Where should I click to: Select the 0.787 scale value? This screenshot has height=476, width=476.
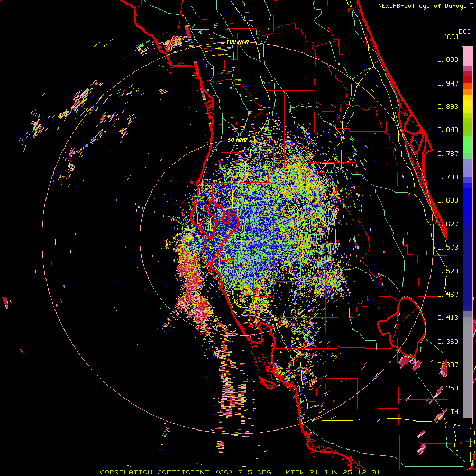pyautogui.click(x=448, y=153)
